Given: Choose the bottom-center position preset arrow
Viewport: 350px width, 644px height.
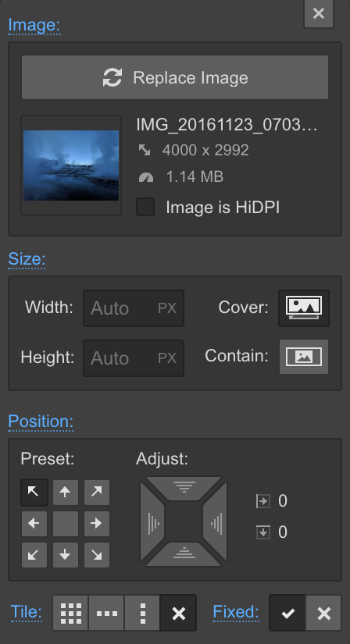Looking at the screenshot, I should (66, 555).
